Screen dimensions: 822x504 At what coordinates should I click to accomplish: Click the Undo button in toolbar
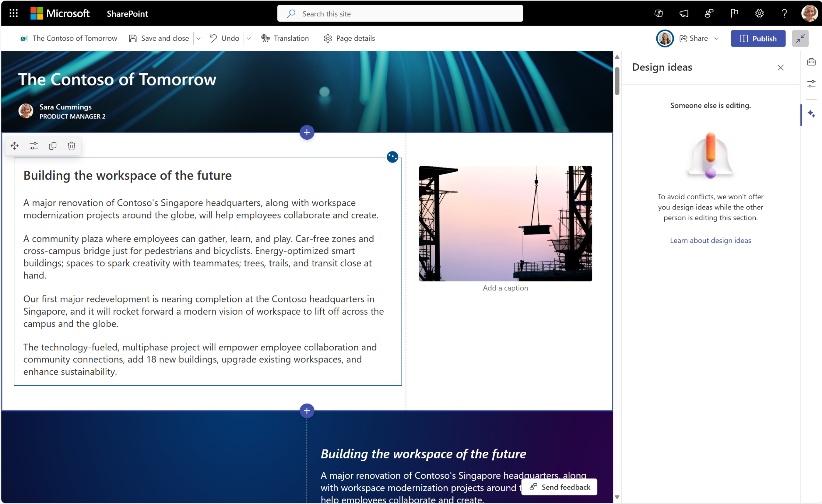(x=225, y=38)
